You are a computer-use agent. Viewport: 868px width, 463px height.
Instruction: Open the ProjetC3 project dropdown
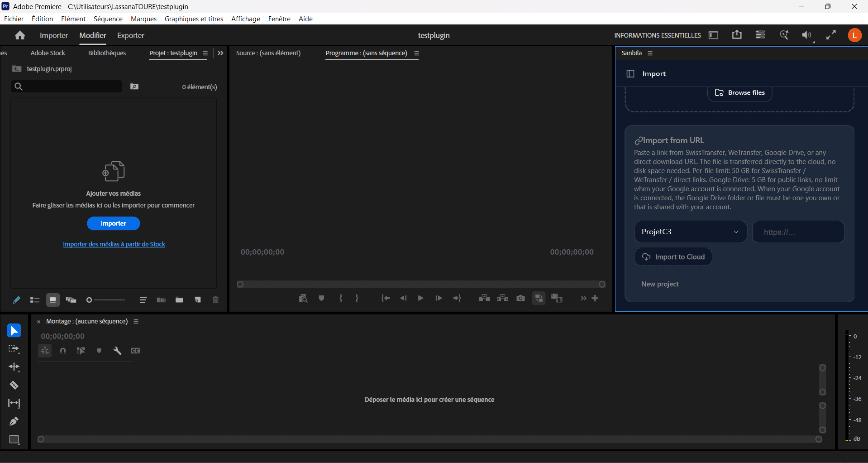[691, 232]
